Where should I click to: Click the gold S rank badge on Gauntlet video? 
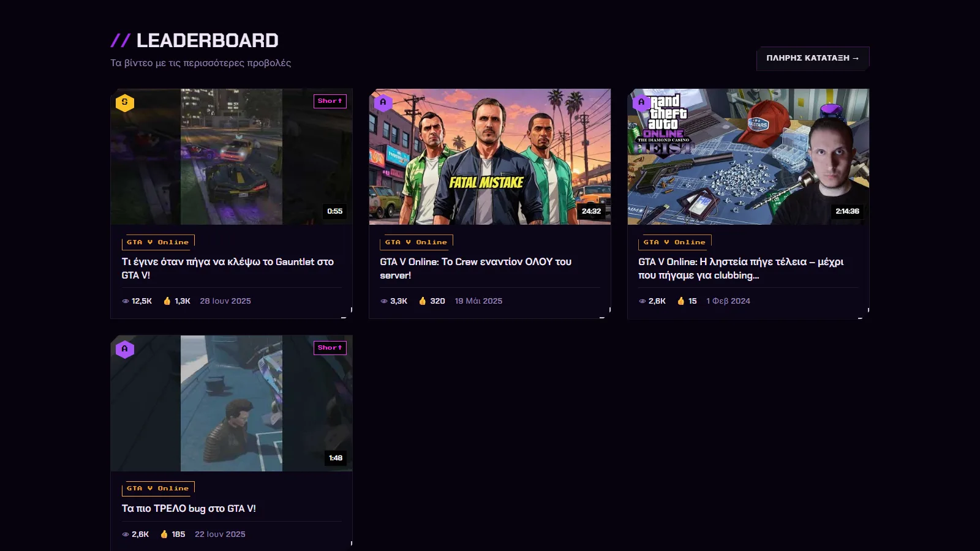pos(125,102)
